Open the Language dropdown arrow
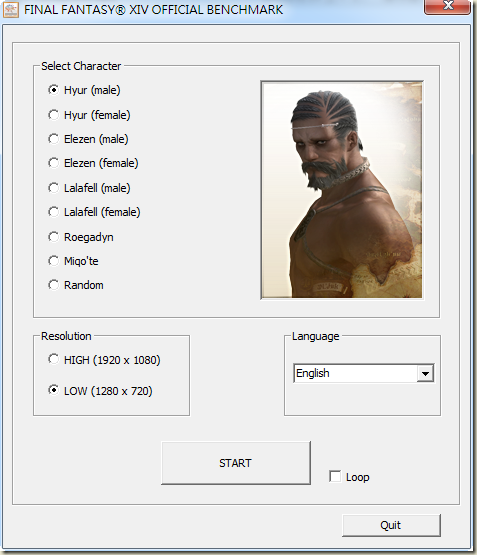The width and height of the screenshot is (477, 555). click(425, 373)
